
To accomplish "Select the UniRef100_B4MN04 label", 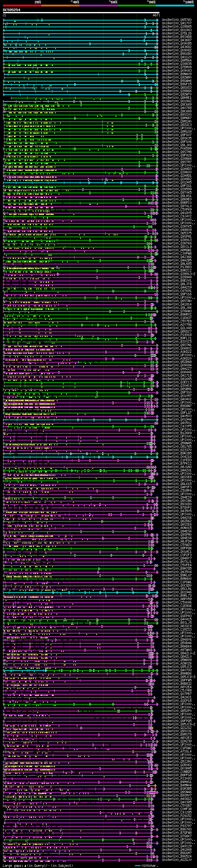I will point(177,785).
